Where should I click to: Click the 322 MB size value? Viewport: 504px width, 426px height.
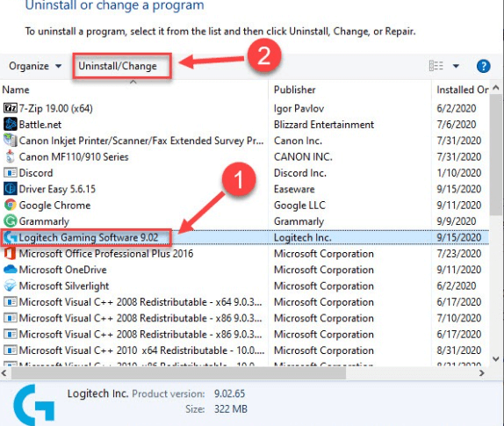click(231, 409)
